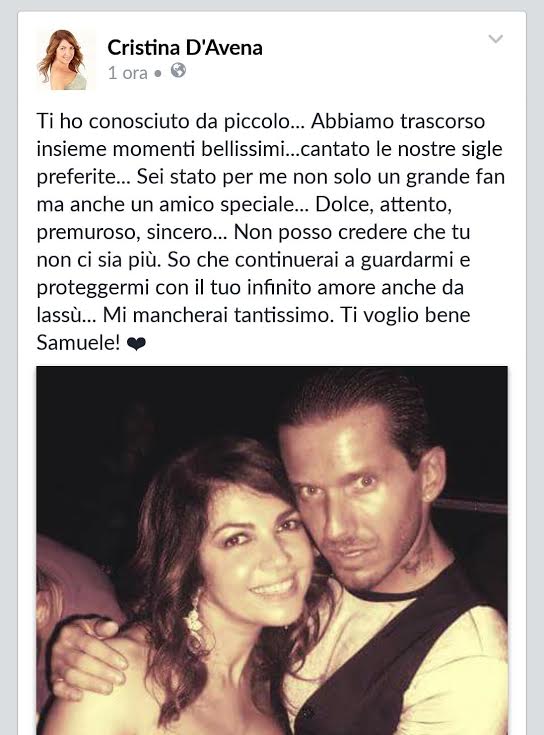Click the dot separator beside '1 ora'
This screenshot has height=735, width=544.
[158, 74]
